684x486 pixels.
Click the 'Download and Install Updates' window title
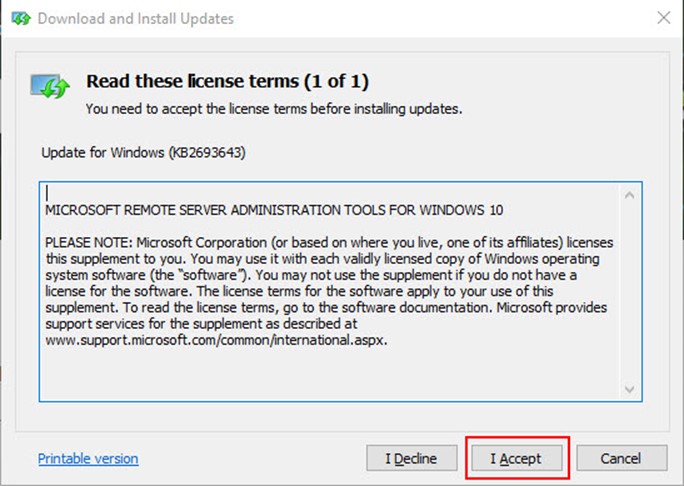[136, 19]
